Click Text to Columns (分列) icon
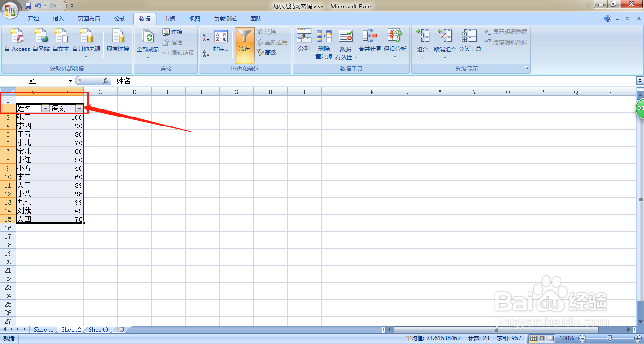 pos(304,41)
